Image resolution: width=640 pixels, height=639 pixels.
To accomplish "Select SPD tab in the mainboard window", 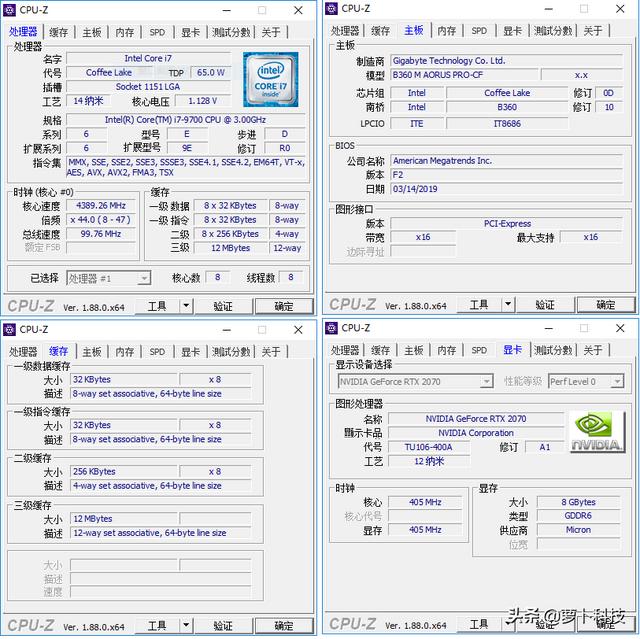I will pos(480,31).
